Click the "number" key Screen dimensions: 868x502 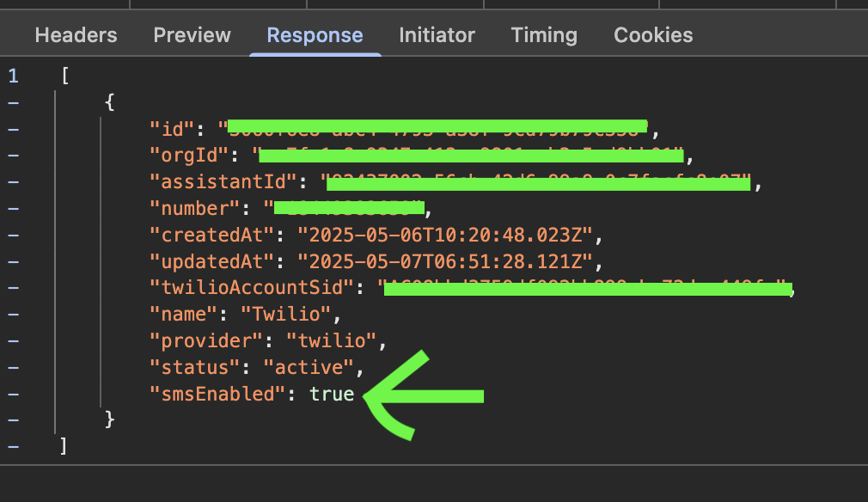pos(192,208)
